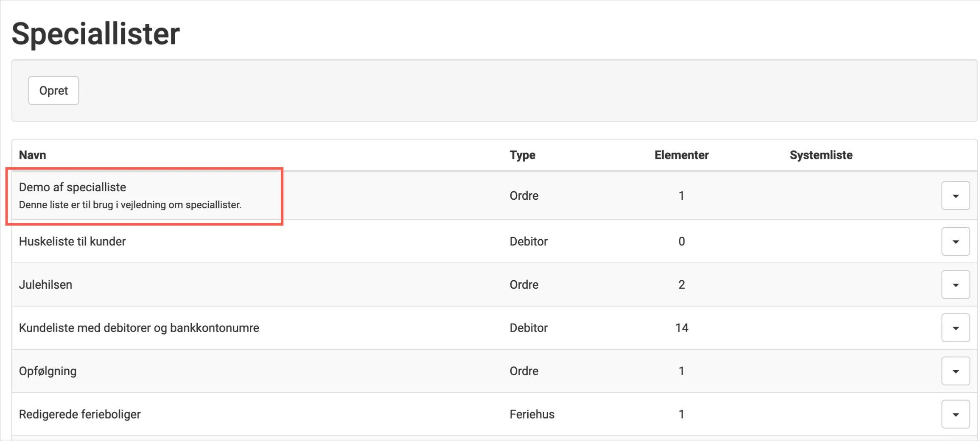Click the Feriehus type cell
The image size is (980, 441).
pyautogui.click(x=532, y=414)
